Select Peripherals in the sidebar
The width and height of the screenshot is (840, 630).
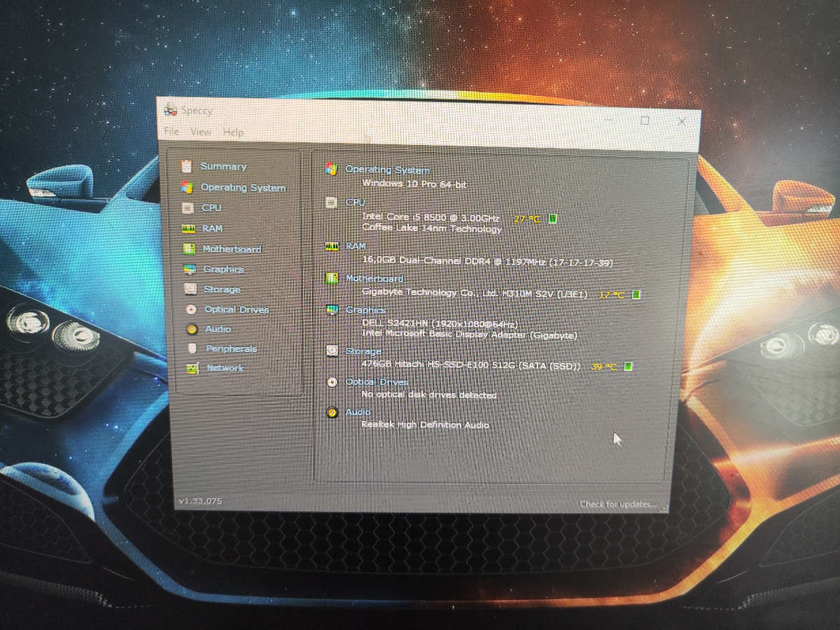pyautogui.click(x=231, y=349)
